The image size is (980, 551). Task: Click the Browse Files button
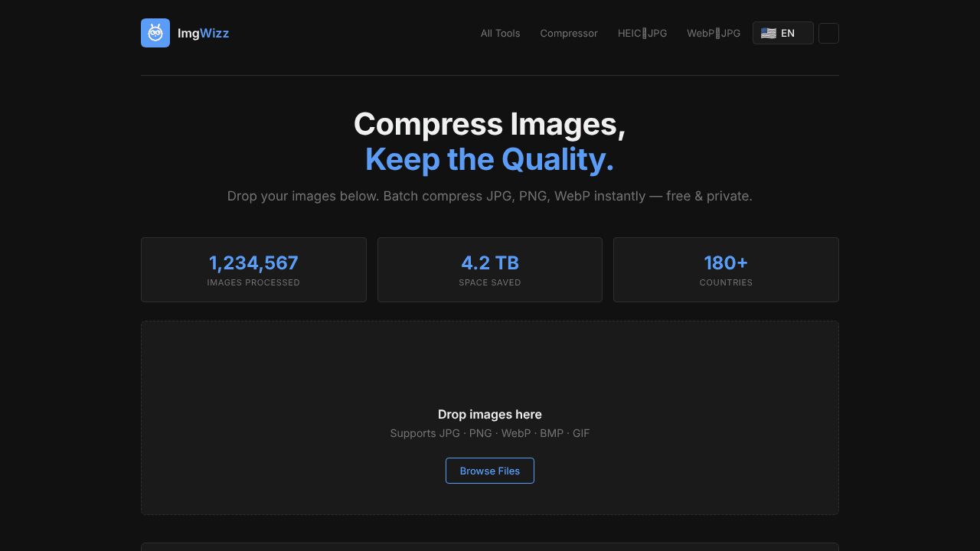click(490, 471)
